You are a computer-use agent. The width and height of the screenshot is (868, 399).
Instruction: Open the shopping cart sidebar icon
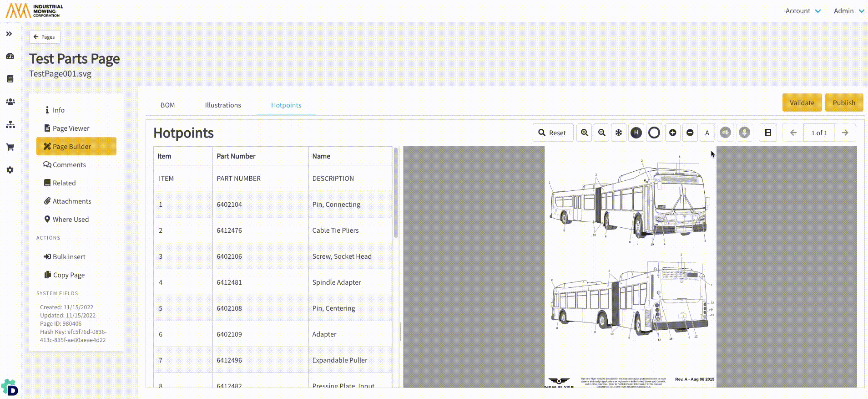[x=10, y=147]
